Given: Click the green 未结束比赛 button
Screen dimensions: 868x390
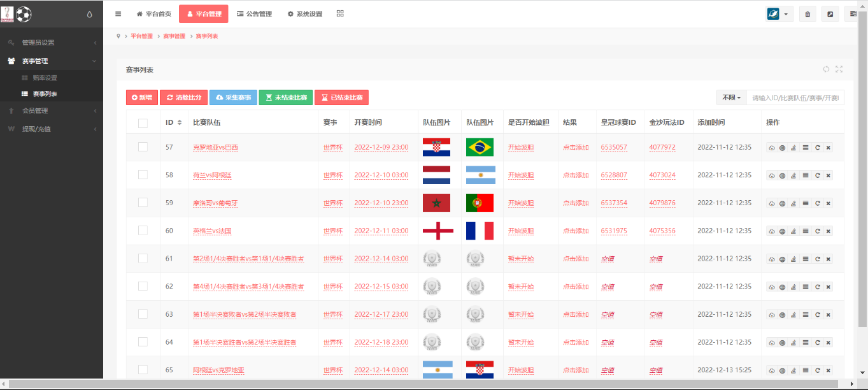Looking at the screenshot, I should tap(286, 97).
